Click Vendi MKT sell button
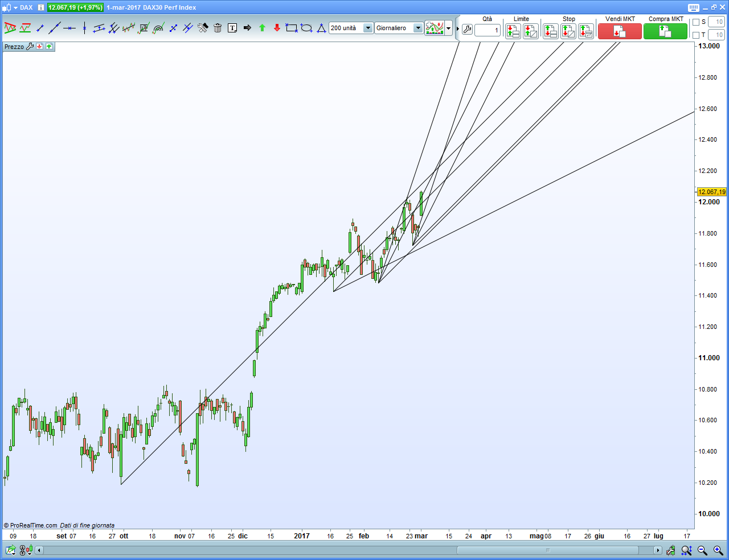Viewport: 729px width, 560px height. tap(620, 31)
